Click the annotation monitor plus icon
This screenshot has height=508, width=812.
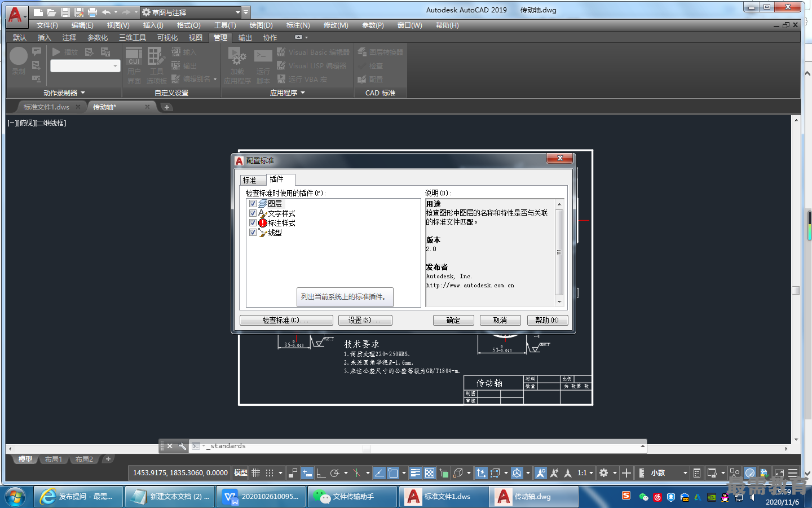pyautogui.click(x=626, y=473)
